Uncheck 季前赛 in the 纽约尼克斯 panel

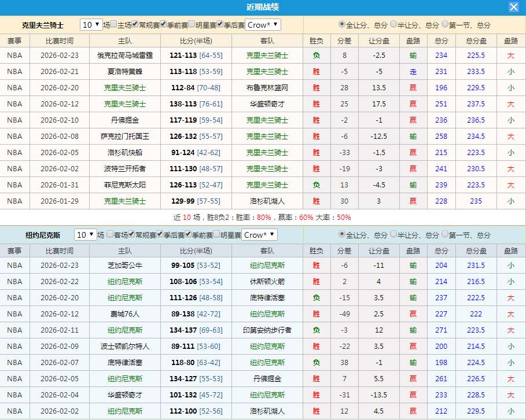tap(186, 235)
